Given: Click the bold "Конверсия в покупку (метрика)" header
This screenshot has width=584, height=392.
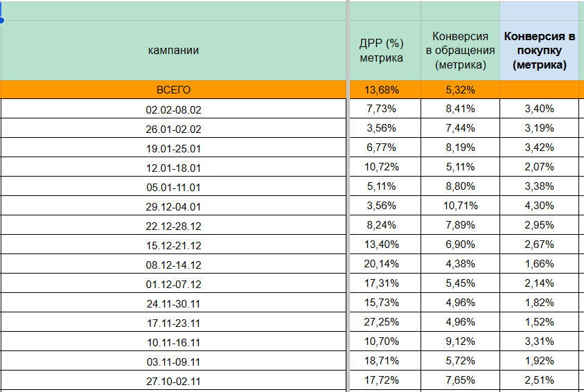Looking at the screenshot, I should pyautogui.click(x=540, y=50).
